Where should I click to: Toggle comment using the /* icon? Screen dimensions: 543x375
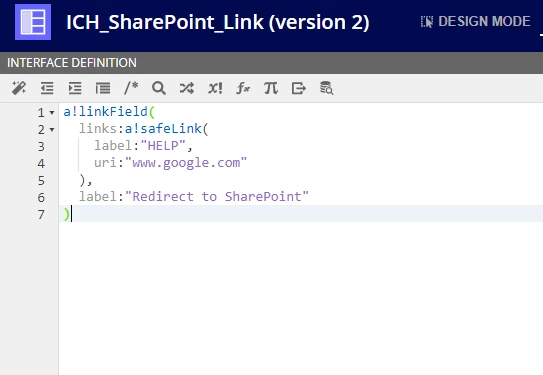131,88
